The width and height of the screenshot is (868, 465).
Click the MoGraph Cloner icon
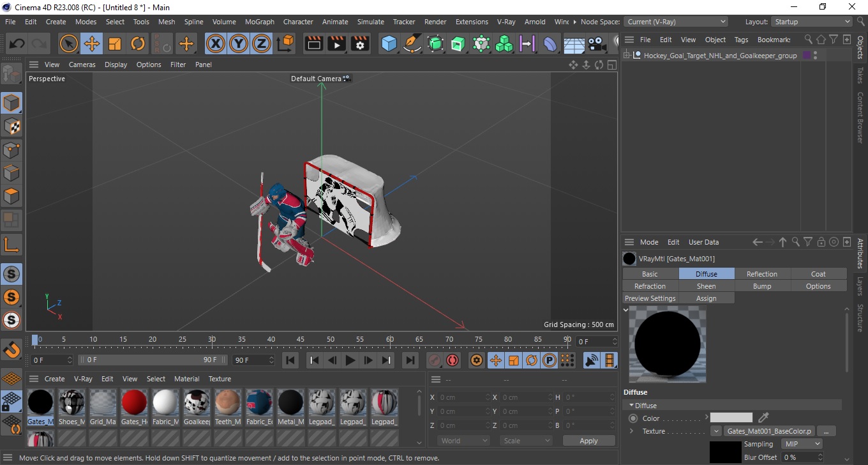click(x=504, y=43)
